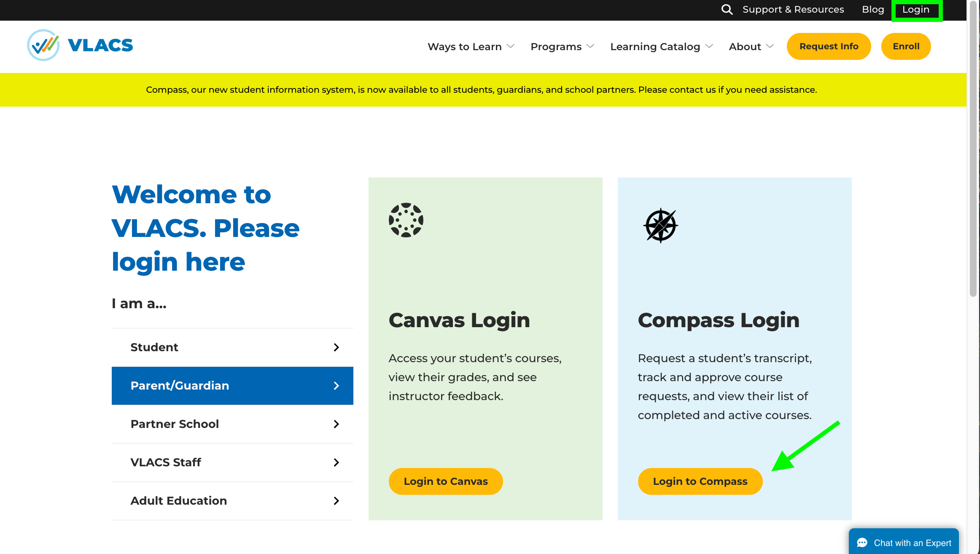
Task: Click the arrow beside Adult Education
Action: (x=336, y=501)
